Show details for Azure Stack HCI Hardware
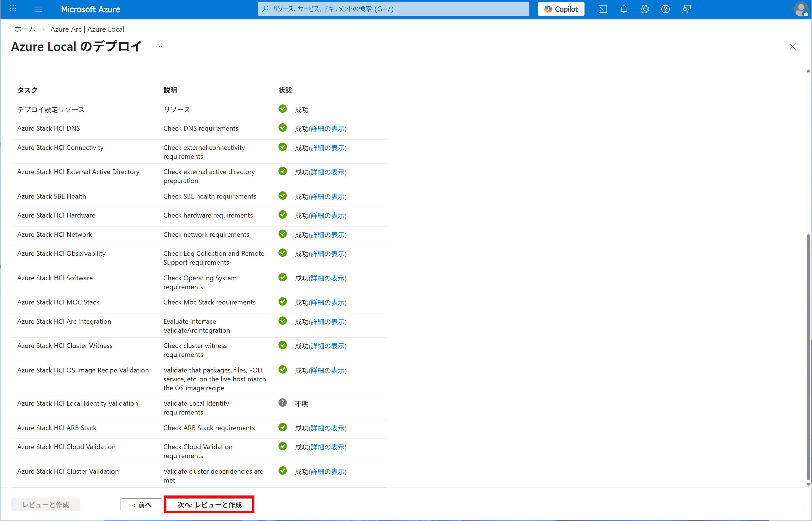The width and height of the screenshot is (812, 521). 327,215
